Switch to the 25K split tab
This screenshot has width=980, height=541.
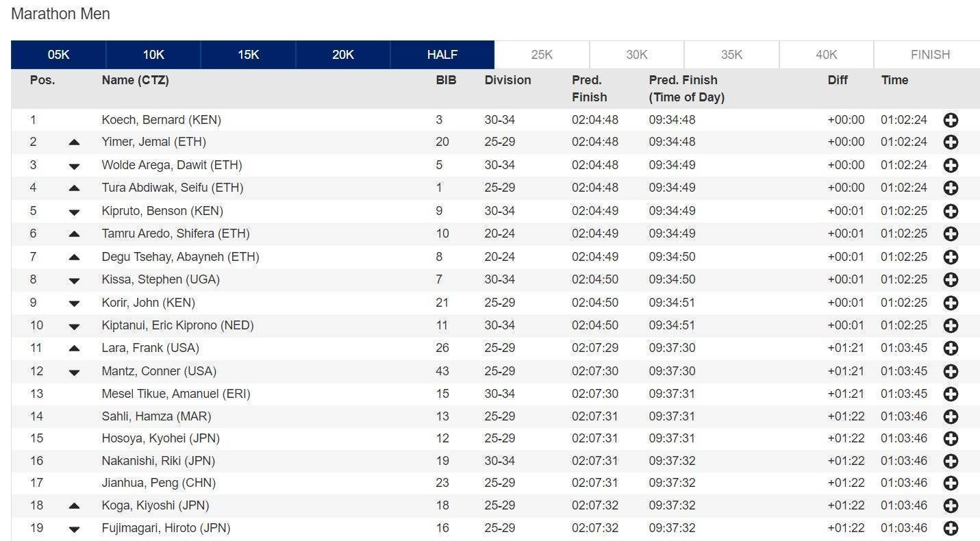tap(542, 55)
